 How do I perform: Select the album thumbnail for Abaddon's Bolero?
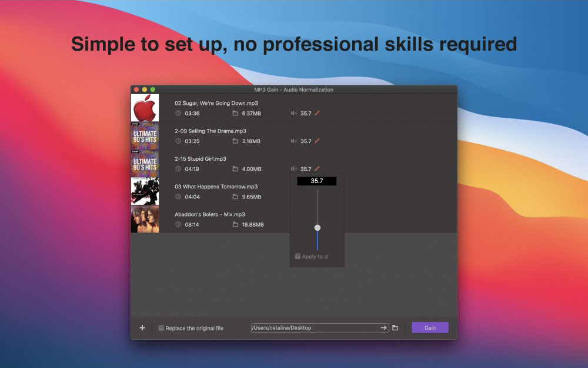(x=145, y=219)
